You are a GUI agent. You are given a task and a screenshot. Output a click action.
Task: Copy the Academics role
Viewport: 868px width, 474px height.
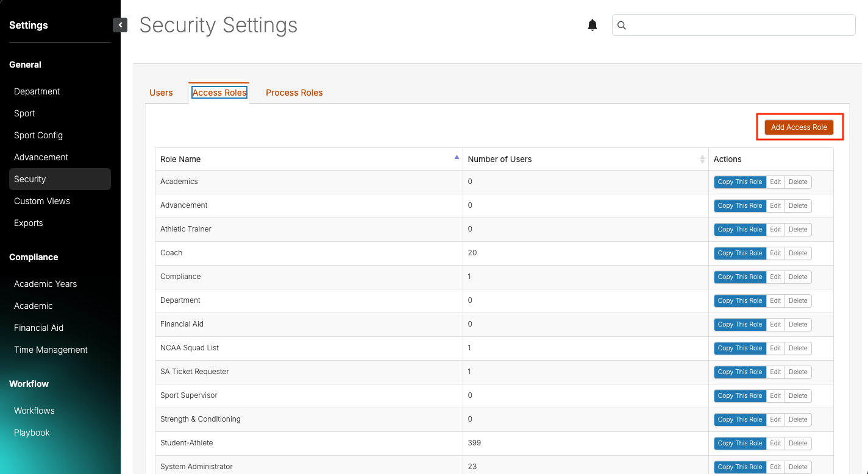[740, 182]
